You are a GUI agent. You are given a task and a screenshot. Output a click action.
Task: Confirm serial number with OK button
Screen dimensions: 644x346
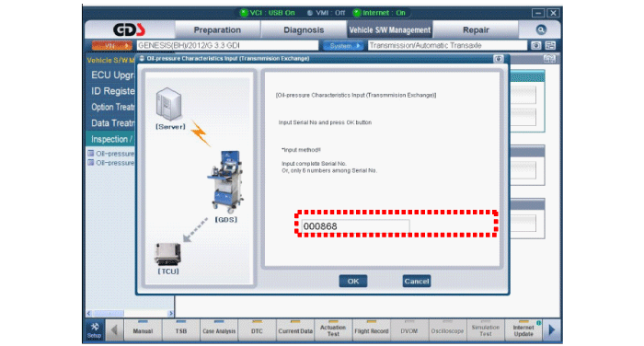pyautogui.click(x=353, y=281)
